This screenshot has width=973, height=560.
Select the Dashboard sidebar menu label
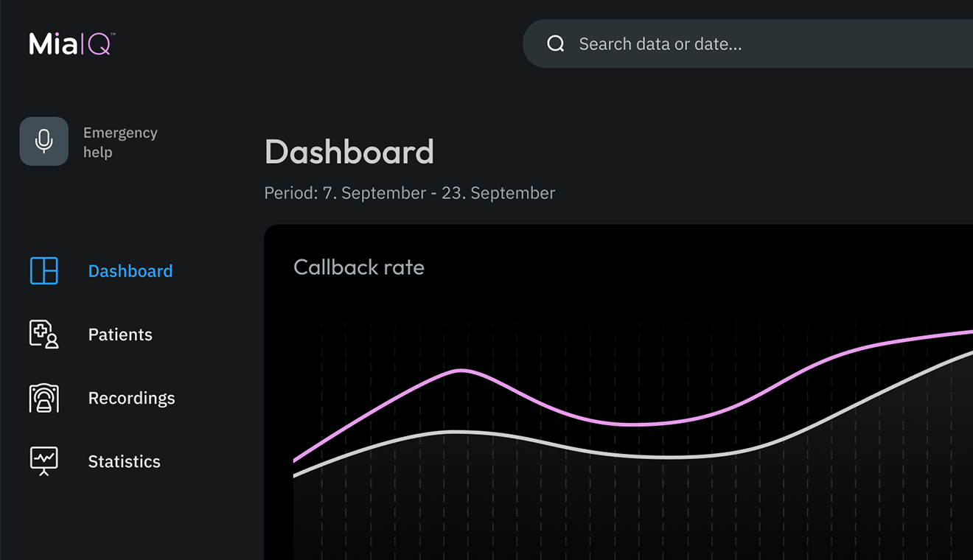[130, 271]
